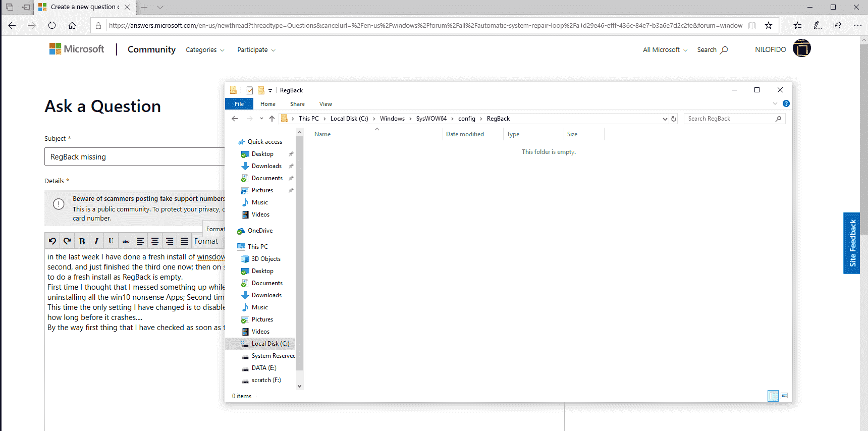Go up one folder level in Explorer
The image size is (868, 431).
pyautogui.click(x=272, y=119)
